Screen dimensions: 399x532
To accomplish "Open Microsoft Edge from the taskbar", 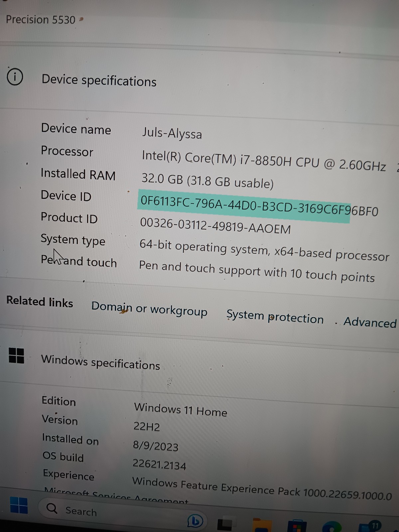I will click(x=332, y=526).
